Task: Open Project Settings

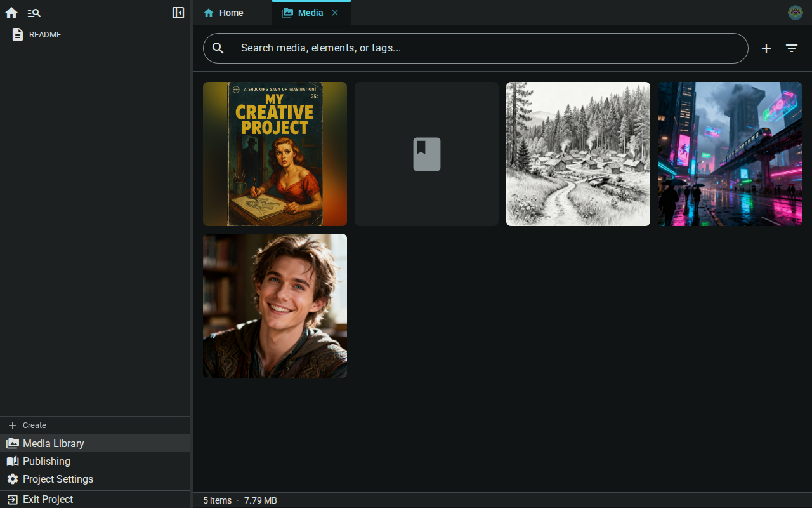Action: [x=95, y=479]
